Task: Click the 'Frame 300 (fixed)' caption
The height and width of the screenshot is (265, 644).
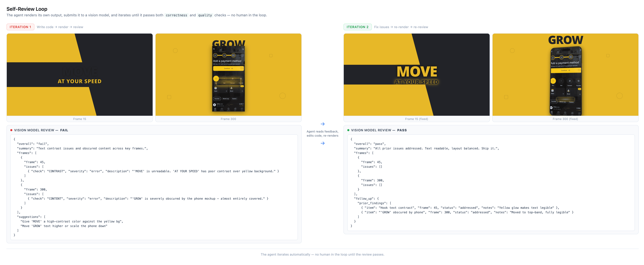Action: [565, 119]
